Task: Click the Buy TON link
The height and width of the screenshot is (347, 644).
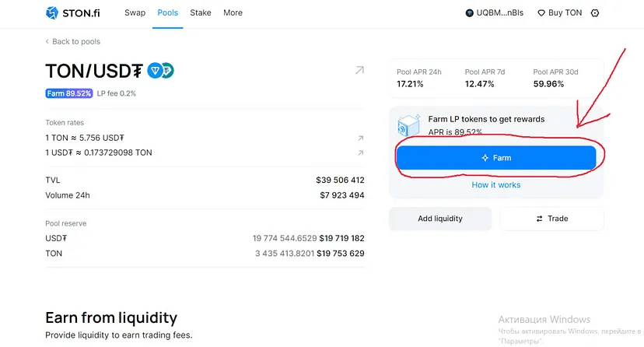Action: tap(560, 12)
